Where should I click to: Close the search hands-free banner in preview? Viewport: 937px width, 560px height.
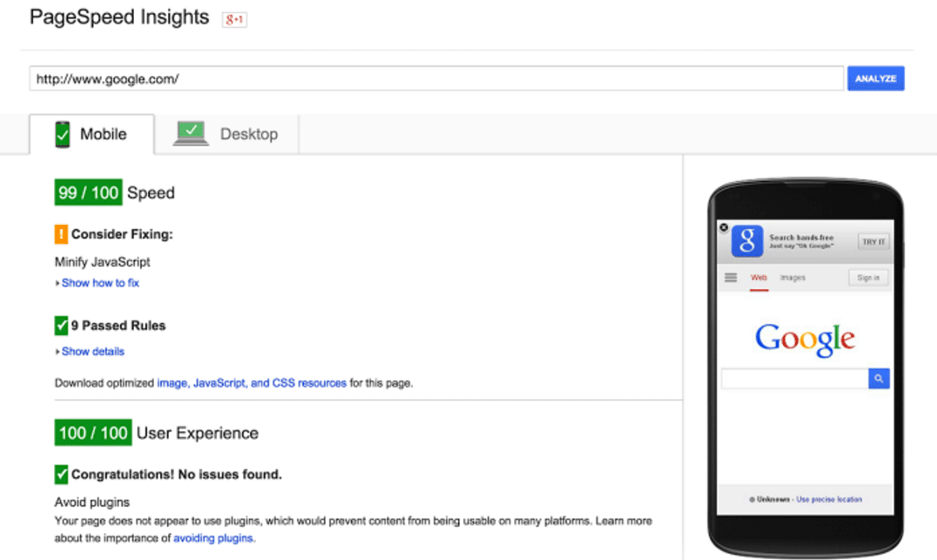[723, 227]
